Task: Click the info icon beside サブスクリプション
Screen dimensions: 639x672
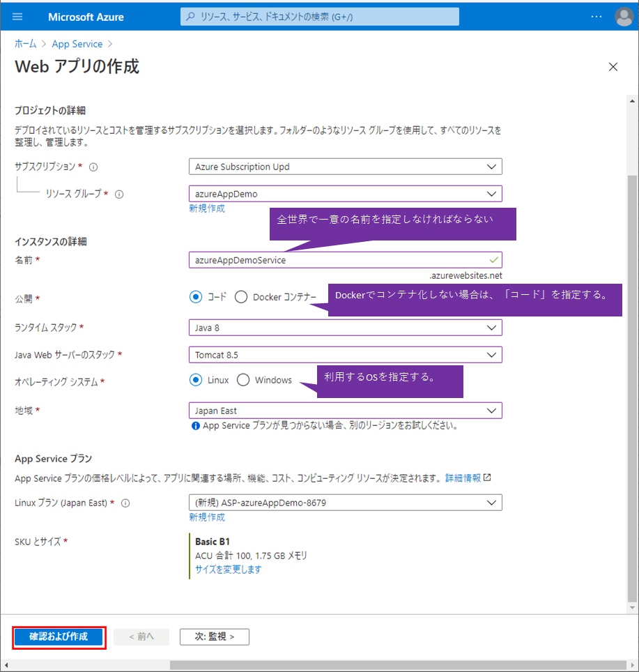Action: 93,167
